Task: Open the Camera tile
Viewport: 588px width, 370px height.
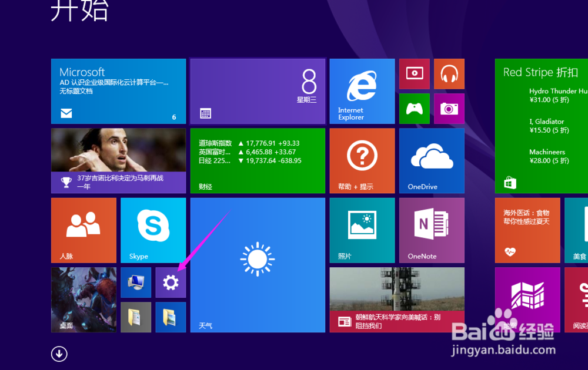Action: pyautogui.click(x=449, y=109)
